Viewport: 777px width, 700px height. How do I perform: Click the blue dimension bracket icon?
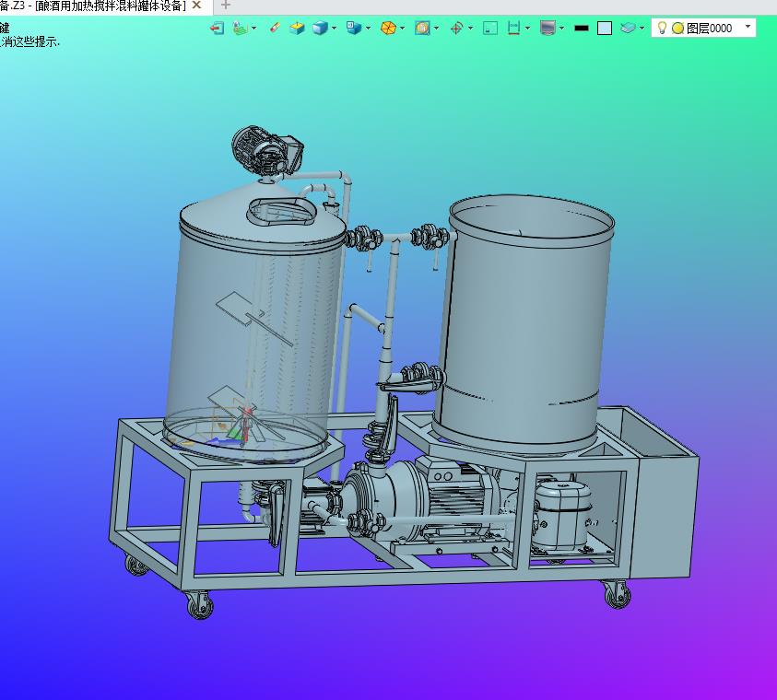514,28
